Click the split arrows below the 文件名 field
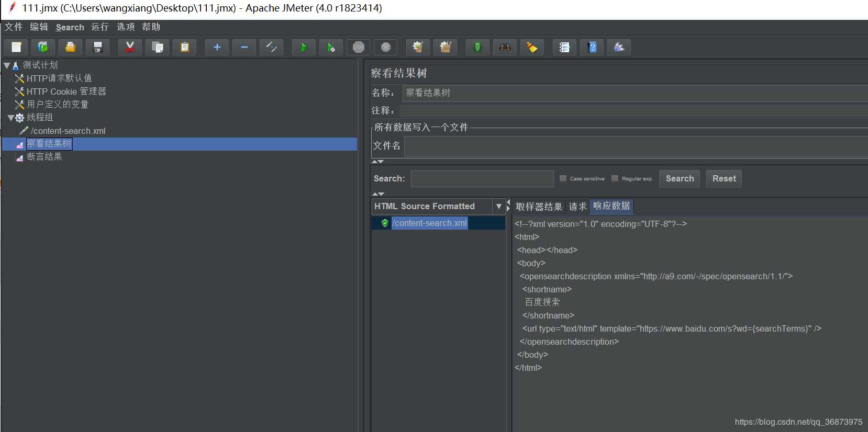The width and height of the screenshot is (868, 432). 378,162
